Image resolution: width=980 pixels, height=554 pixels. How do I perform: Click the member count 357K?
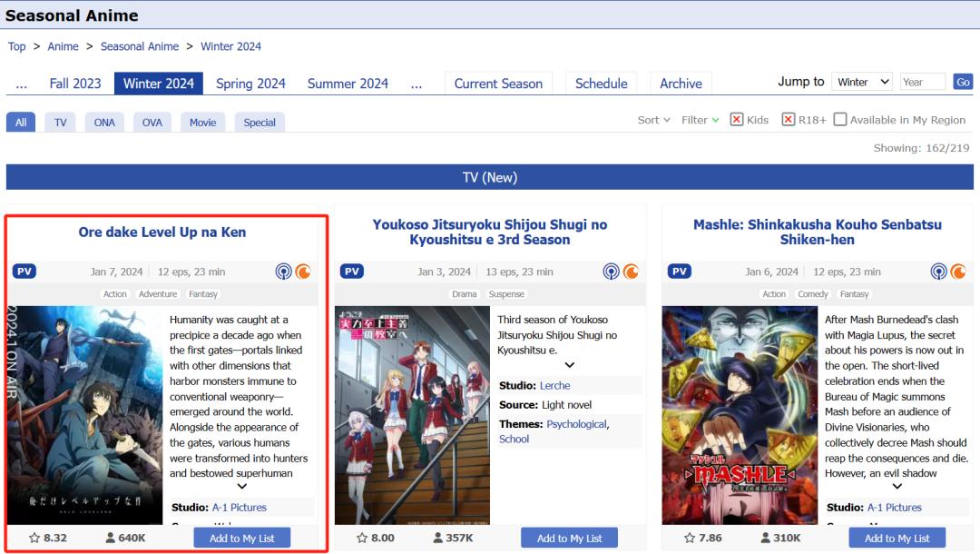453,538
